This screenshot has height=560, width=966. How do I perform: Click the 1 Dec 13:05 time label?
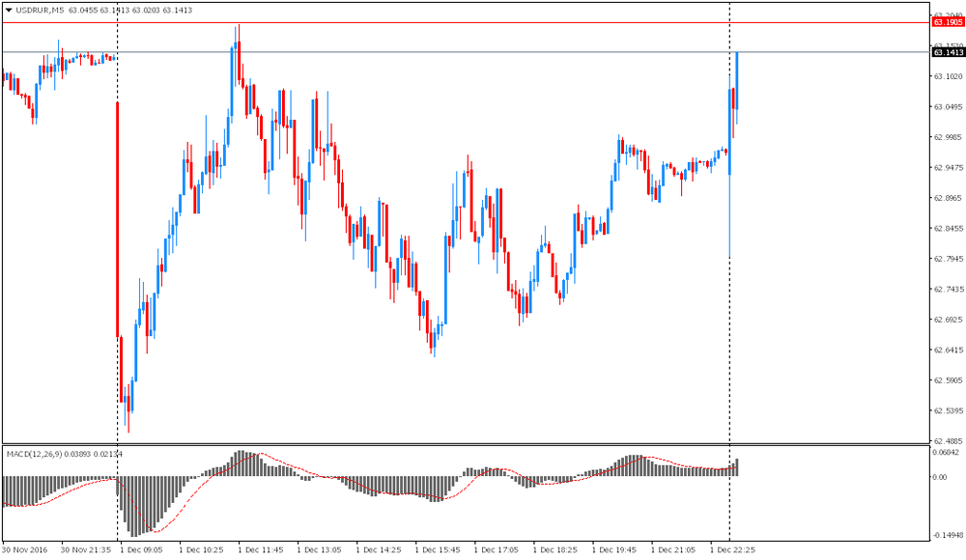tap(319, 549)
